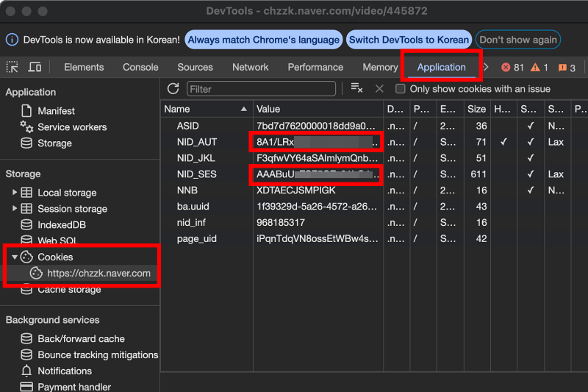Viewport: 588px width, 392px height.
Task: Sort by Name column ascending arrow
Action: click(244, 109)
